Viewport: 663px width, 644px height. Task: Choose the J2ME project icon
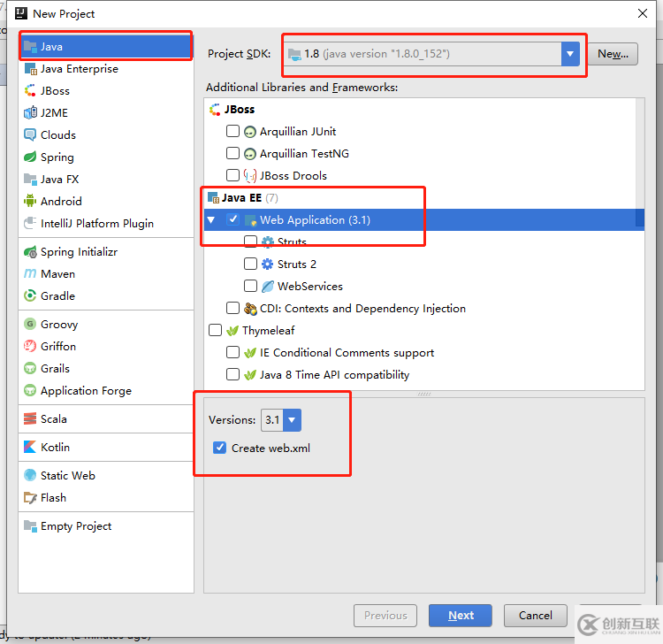[x=30, y=112]
